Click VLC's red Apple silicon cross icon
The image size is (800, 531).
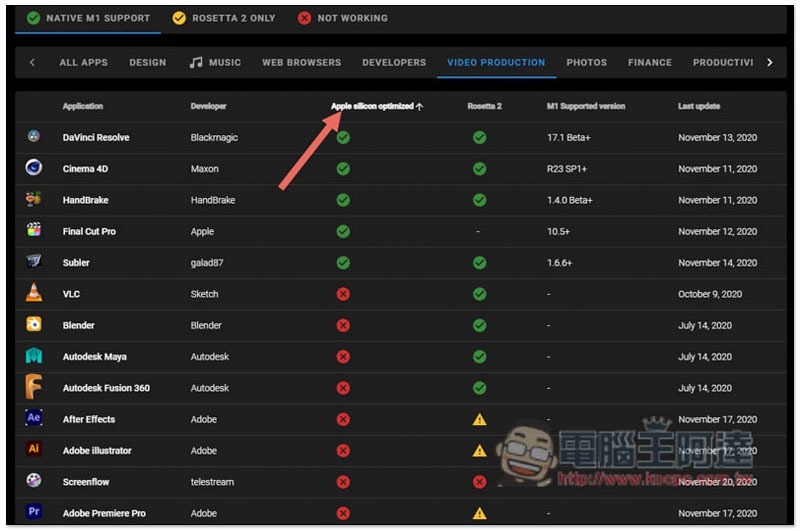pyautogui.click(x=343, y=294)
